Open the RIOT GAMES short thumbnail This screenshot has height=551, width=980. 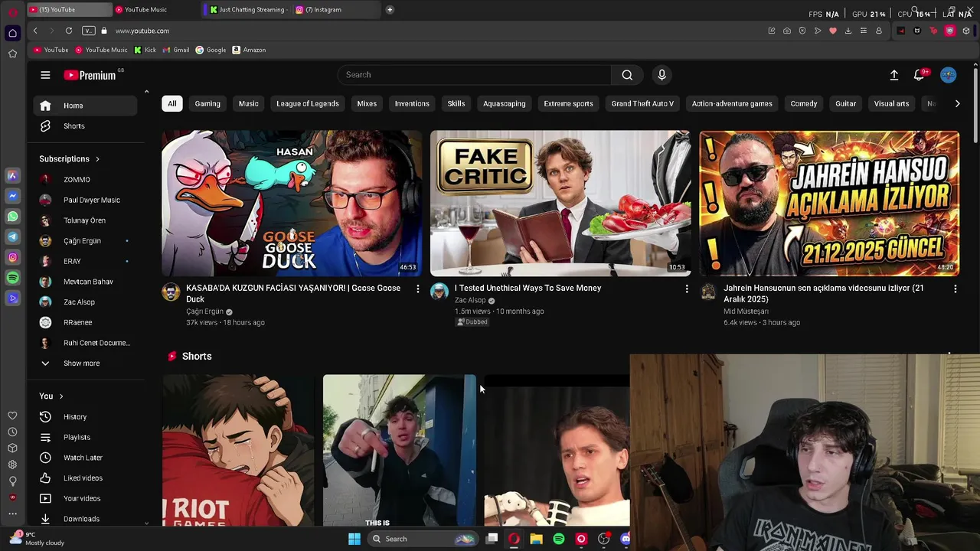click(238, 451)
